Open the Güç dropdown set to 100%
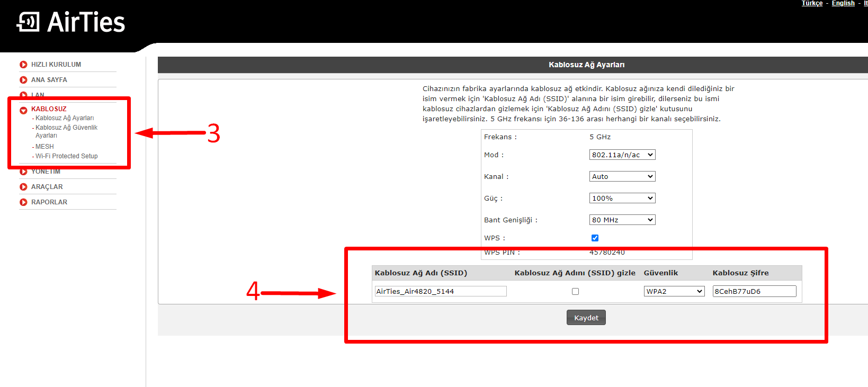 622,198
